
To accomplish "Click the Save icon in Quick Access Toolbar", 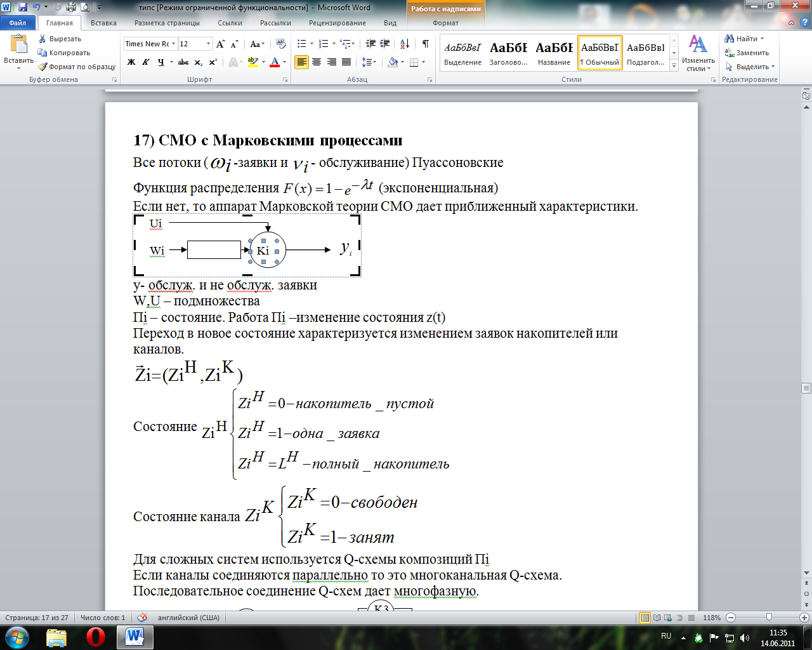I will [23, 8].
